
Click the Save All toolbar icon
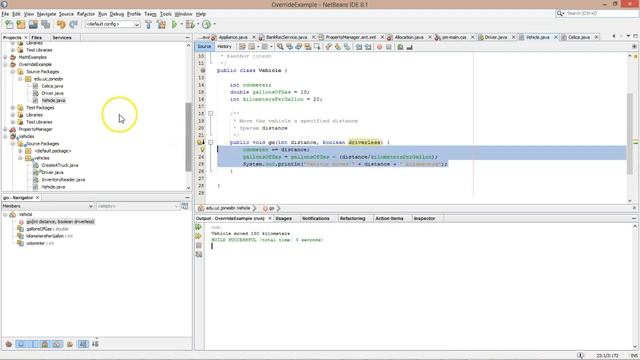[x=46, y=24]
